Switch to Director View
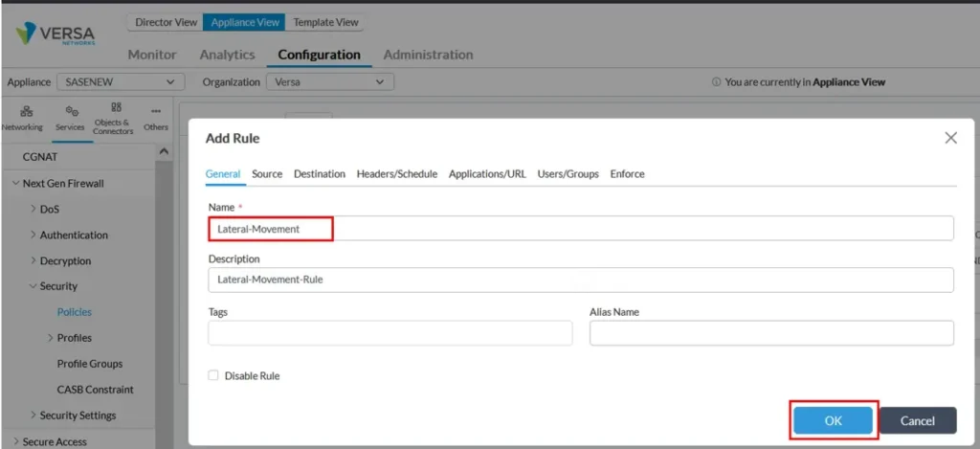 tap(167, 22)
